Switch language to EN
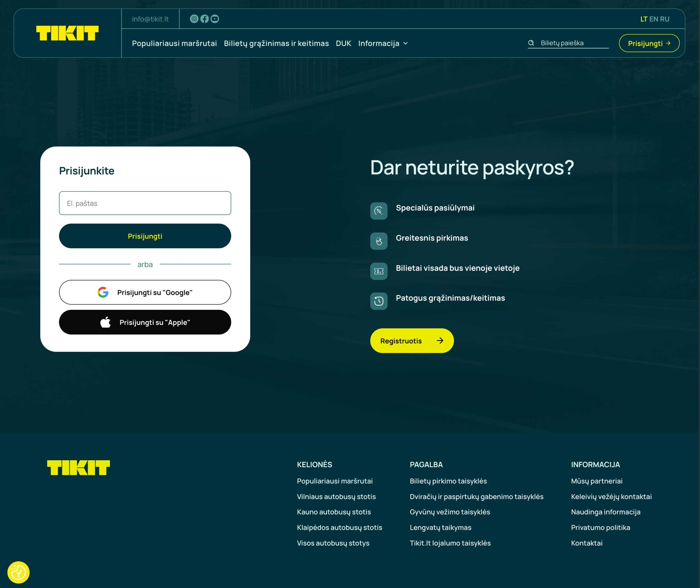 [x=654, y=19]
